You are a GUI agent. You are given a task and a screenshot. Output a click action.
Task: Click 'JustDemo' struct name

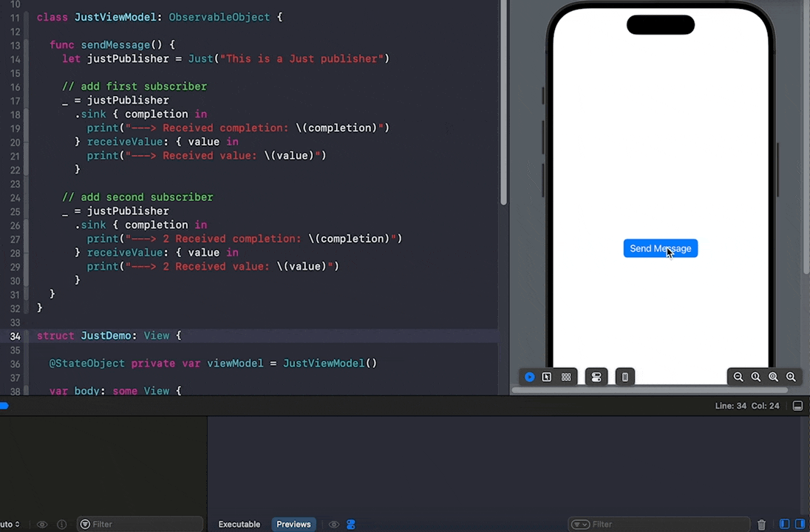click(x=106, y=335)
